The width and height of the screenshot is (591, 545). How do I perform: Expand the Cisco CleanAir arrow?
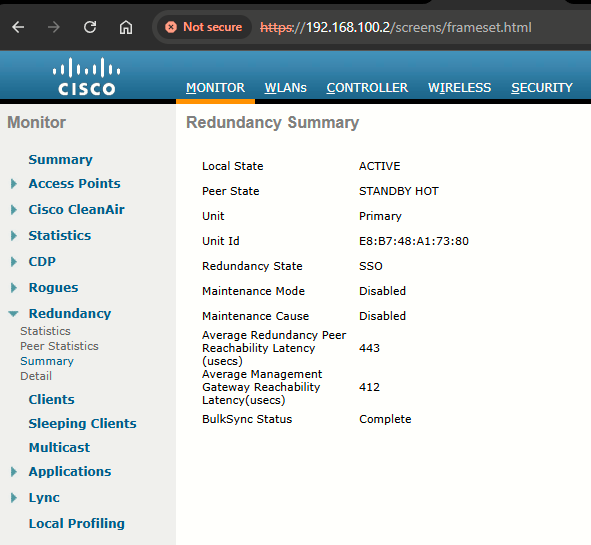click(x=14, y=210)
